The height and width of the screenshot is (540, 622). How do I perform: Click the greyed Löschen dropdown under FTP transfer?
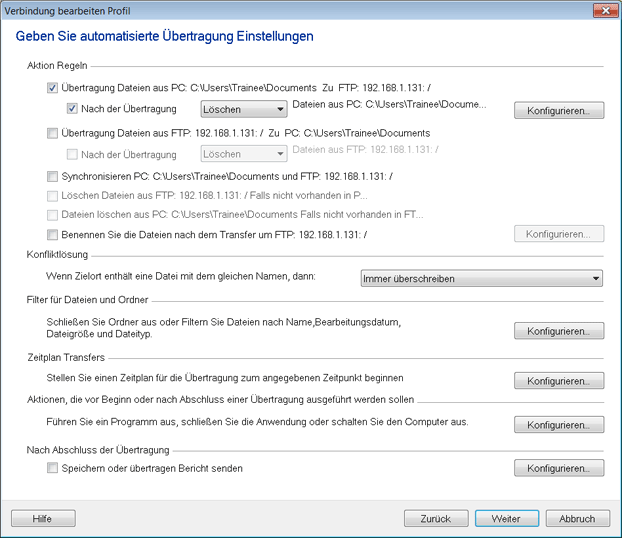(x=244, y=154)
